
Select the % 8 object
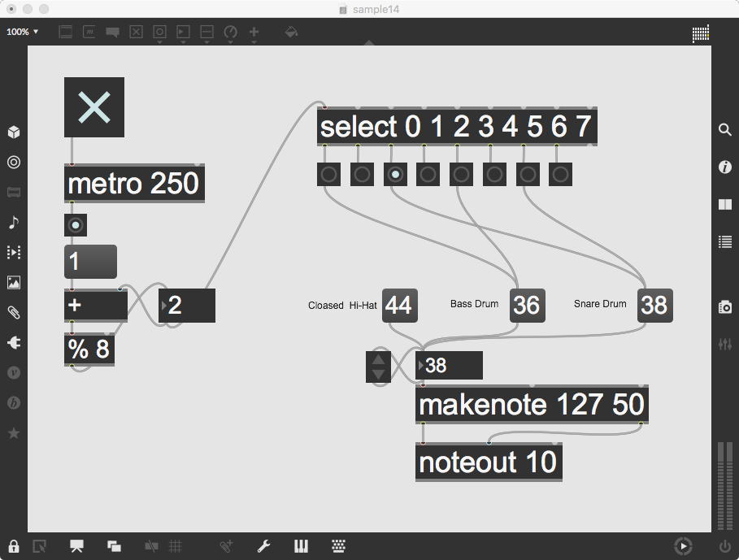(x=89, y=349)
